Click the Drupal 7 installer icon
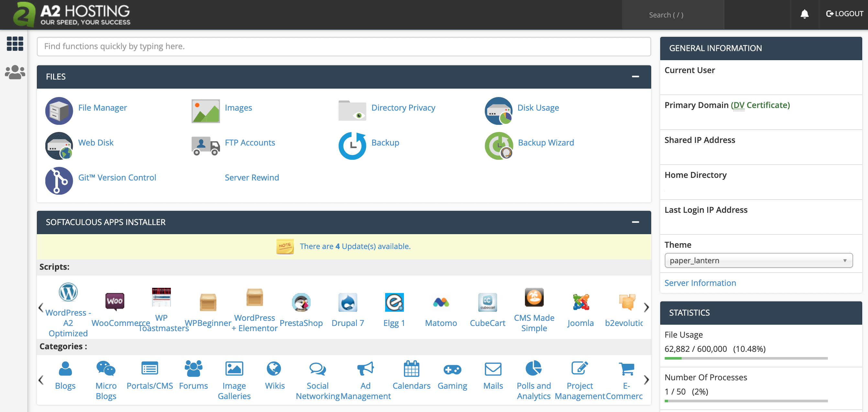 click(x=347, y=302)
